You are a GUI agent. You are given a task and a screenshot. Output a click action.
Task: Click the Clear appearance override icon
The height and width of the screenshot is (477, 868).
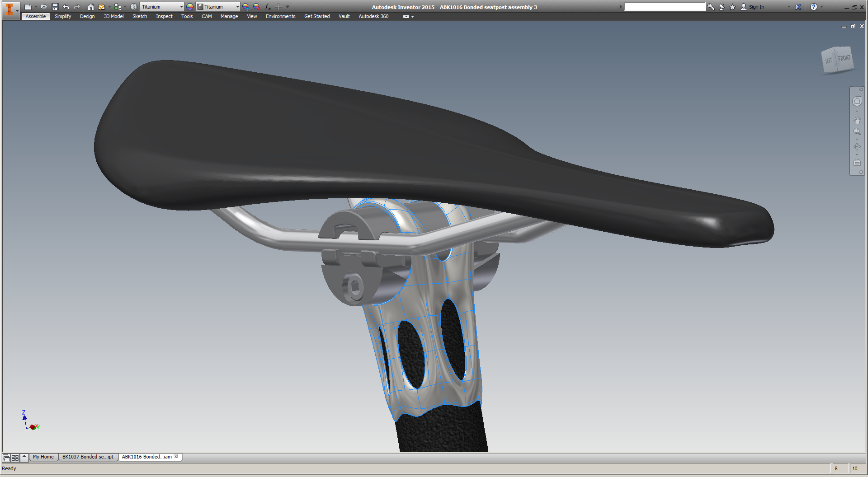[257, 7]
